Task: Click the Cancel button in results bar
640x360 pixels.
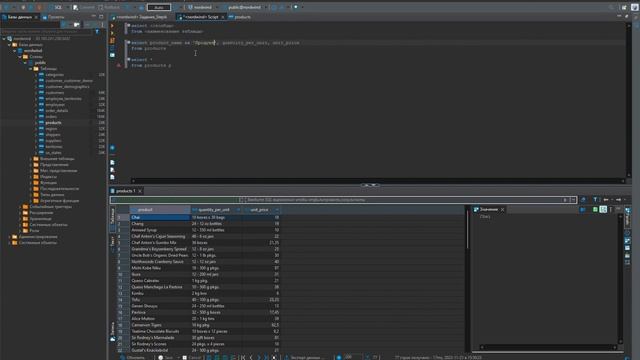Action: [x=191, y=358]
